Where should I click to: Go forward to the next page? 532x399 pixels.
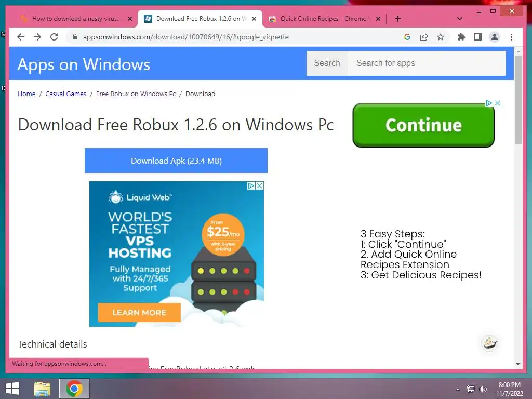(x=37, y=37)
